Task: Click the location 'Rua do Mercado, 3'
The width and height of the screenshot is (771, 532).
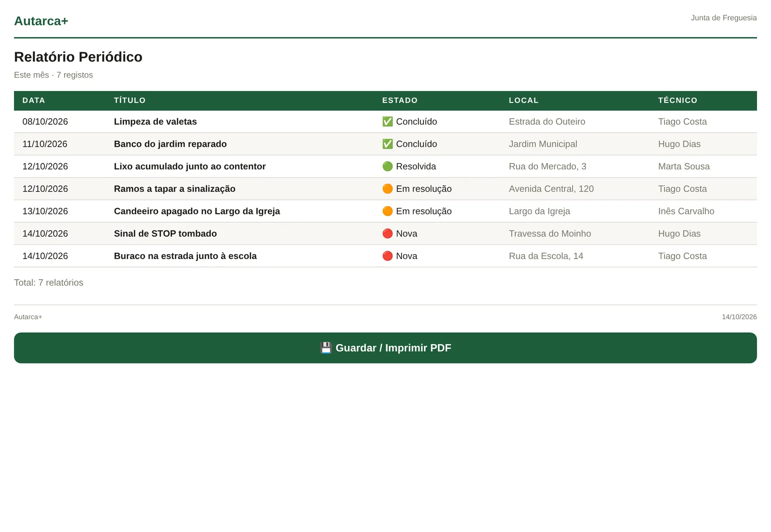Action: (x=547, y=167)
